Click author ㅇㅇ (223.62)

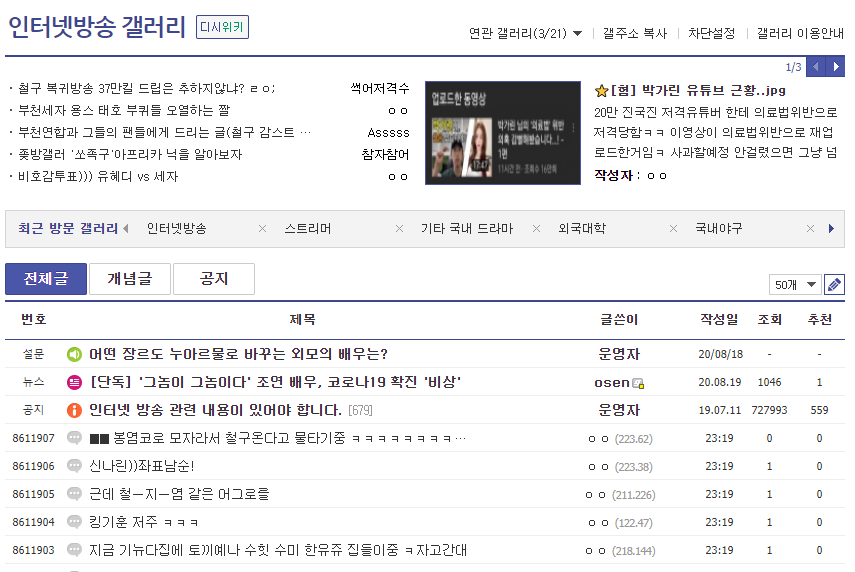pyautogui.click(x=620, y=439)
